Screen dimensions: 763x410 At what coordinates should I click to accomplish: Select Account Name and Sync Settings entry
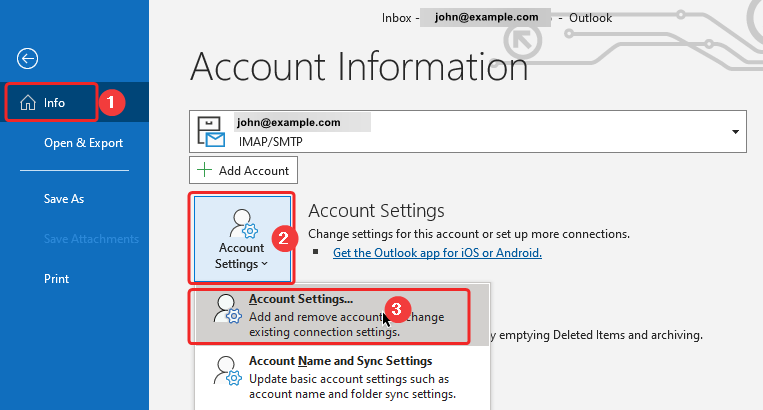coord(340,360)
